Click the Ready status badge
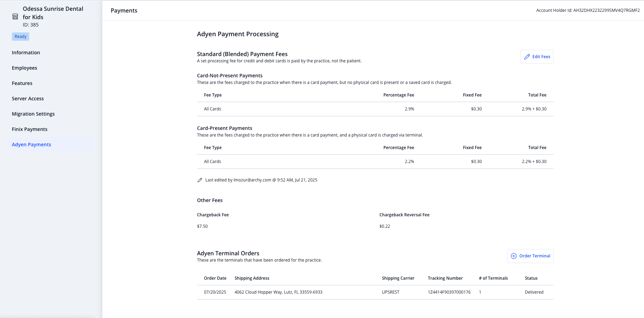 coord(21,37)
